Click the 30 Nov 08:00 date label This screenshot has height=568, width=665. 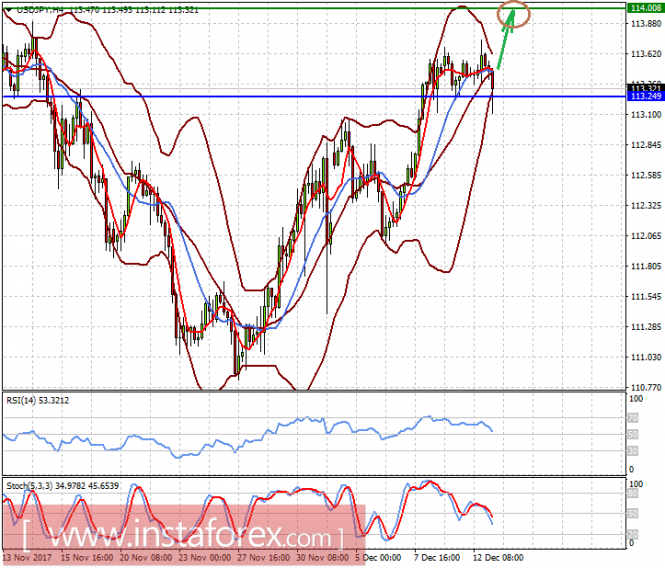[323, 557]
